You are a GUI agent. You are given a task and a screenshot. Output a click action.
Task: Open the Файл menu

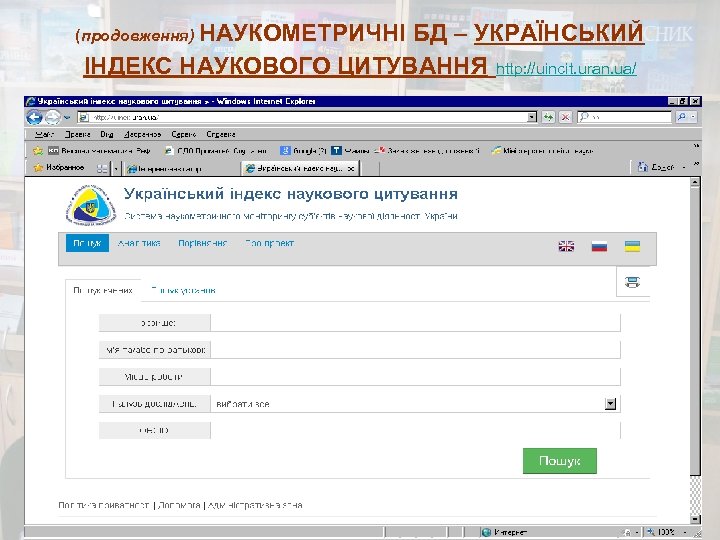pos(45,135)
